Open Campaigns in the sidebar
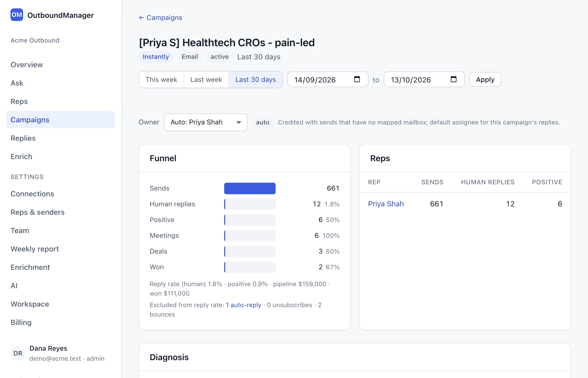The height and width of the screenshot is (378, 588). click(x=61, y=120)
